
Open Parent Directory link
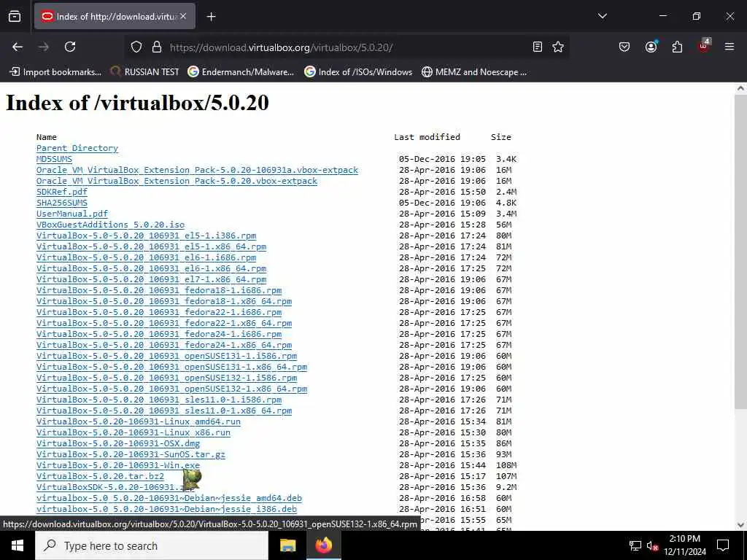tap(77, 148)
